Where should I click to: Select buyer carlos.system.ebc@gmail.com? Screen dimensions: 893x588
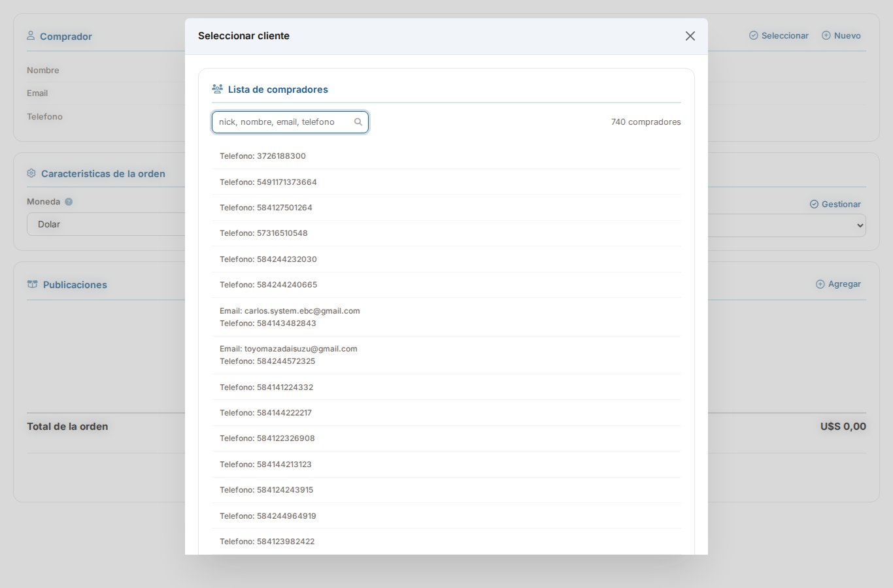446,317
